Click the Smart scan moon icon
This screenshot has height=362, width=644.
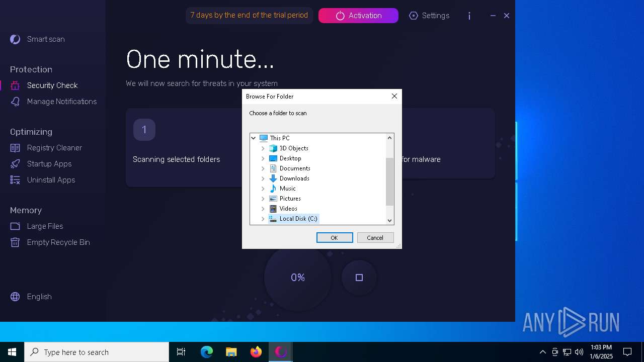point(15,39)
